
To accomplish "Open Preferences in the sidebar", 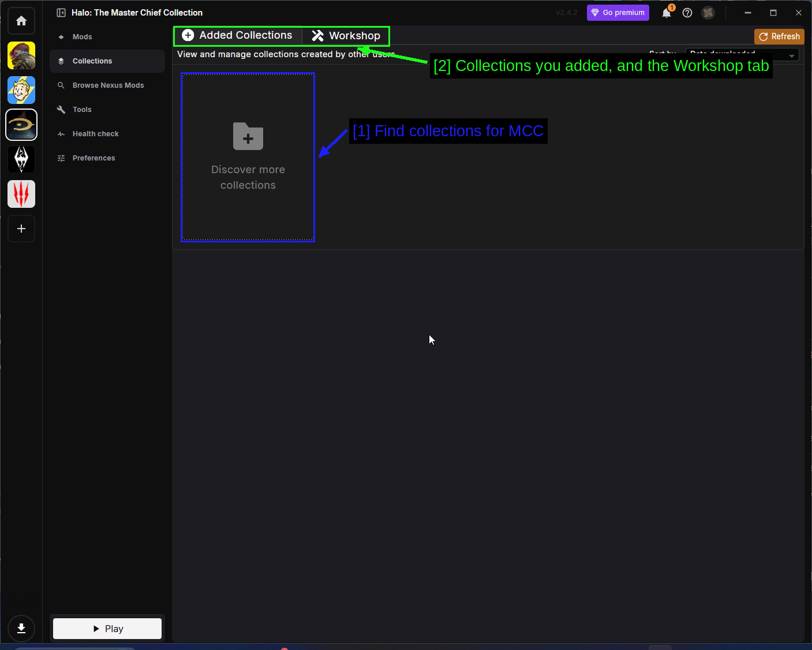I will (x=107, y=158).
